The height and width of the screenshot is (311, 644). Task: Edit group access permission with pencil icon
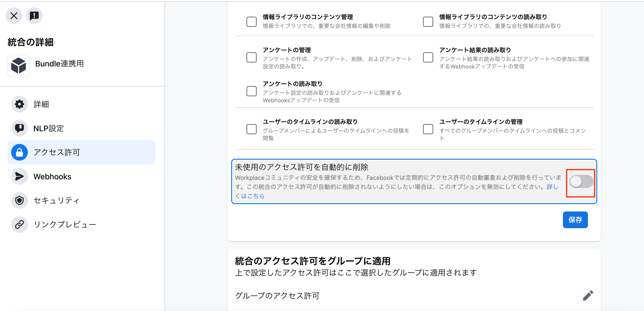coord(588,295)
